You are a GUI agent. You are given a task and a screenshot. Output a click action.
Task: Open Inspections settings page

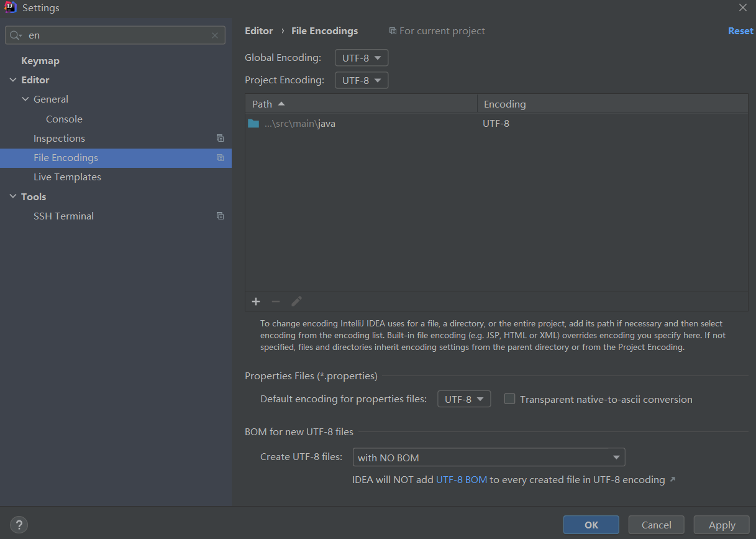(59, 138)
